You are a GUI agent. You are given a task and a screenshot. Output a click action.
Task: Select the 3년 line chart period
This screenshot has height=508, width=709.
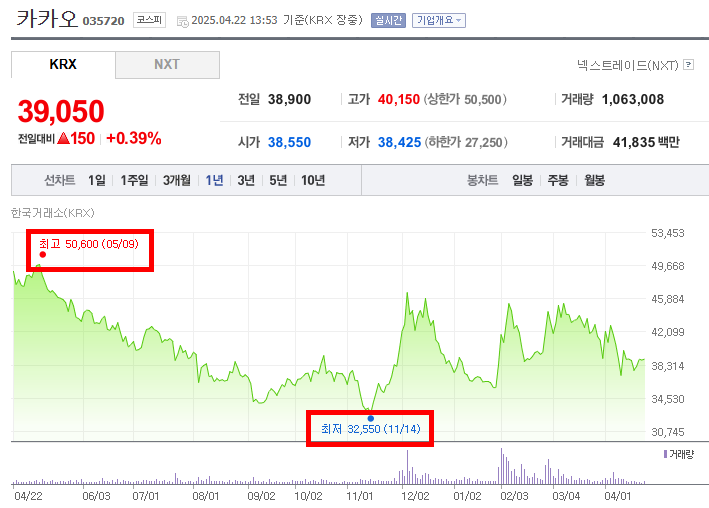(x=246, y=180)
